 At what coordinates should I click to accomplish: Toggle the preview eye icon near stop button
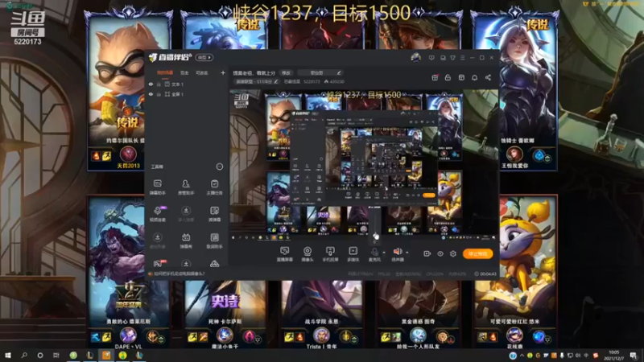(x=440, y=253)
